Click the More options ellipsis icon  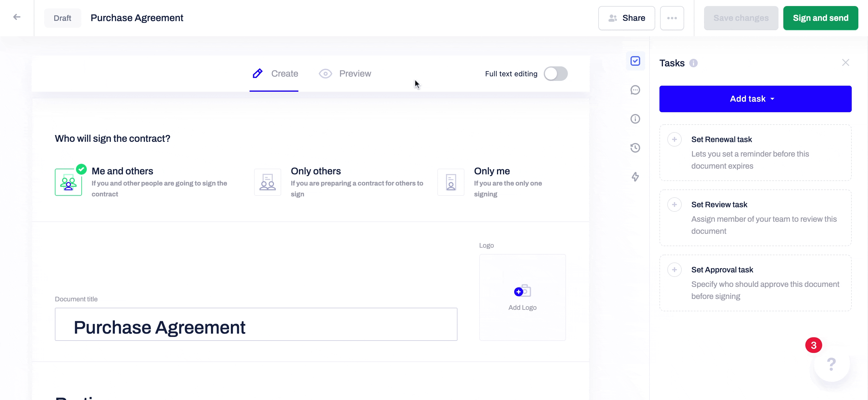click(x=672, y=18)
